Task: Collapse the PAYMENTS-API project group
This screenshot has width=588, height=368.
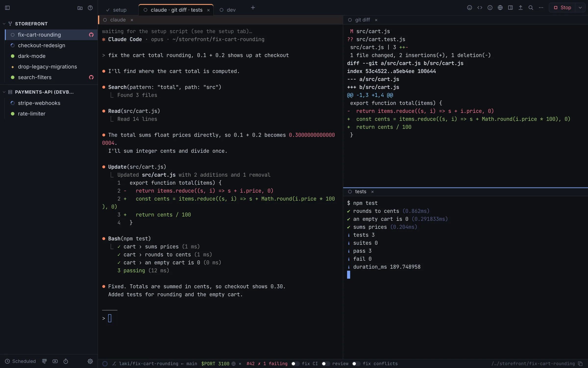Action: point(4,92)
